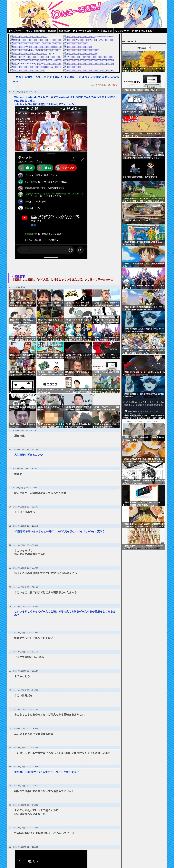
Task: Open recommended thumbnail with KADOKAWA caption
Action: pos(22,385)
